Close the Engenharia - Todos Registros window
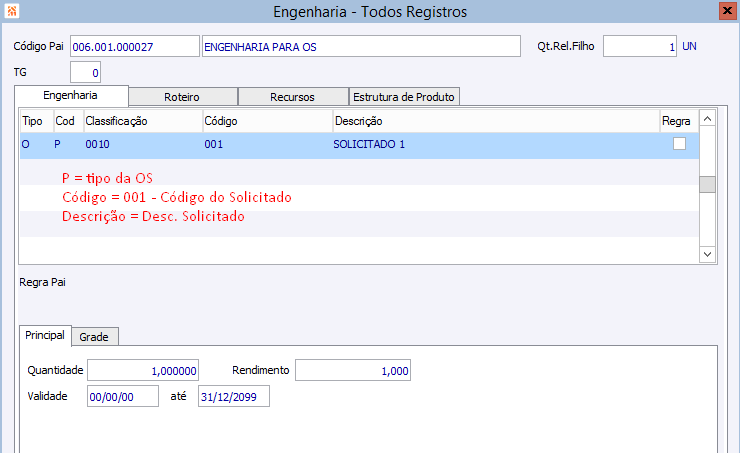The width and height of the screenshot is (740, 453). (727, 10)
